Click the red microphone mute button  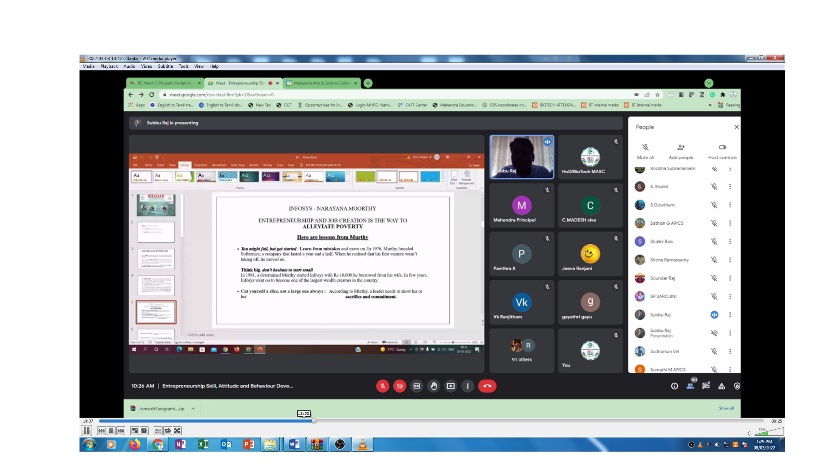pos(382,386)
